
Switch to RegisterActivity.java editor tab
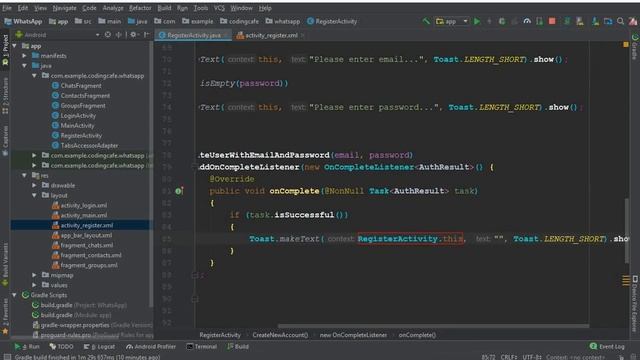click(x=193, y=35)
